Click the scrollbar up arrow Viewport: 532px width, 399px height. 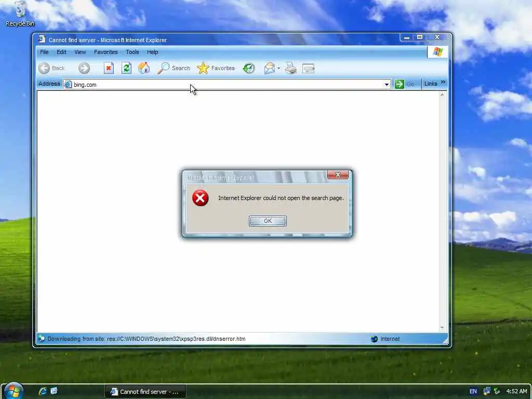click(442, 95)
